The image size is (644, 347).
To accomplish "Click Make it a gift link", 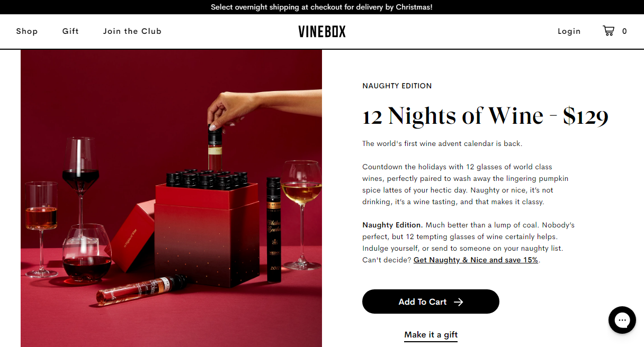I will pos(431,335).
